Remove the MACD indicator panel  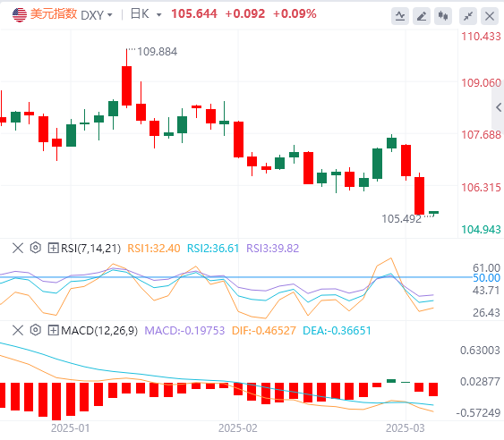click(x=18, y=330)
